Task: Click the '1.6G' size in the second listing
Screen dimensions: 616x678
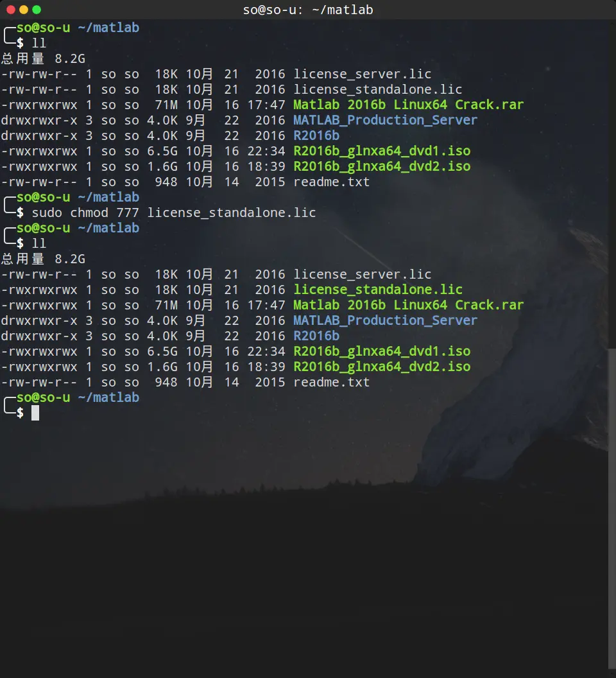Action: (x=162, y=367)
